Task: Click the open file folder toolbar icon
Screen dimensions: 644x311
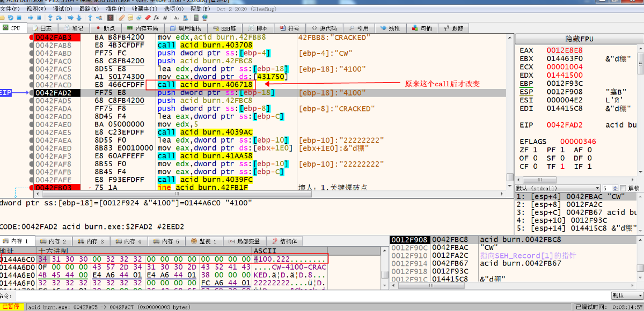Action: click(3, 18)
